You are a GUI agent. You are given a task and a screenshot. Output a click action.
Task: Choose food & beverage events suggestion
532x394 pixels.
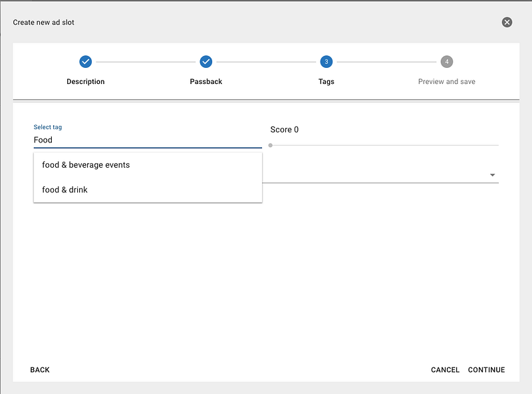click(148, 165)
